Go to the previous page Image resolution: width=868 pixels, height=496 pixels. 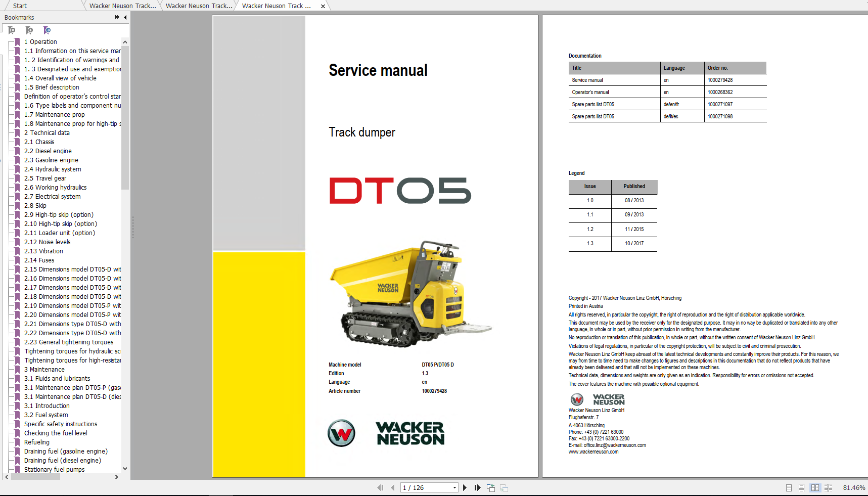tap(393, 488)
